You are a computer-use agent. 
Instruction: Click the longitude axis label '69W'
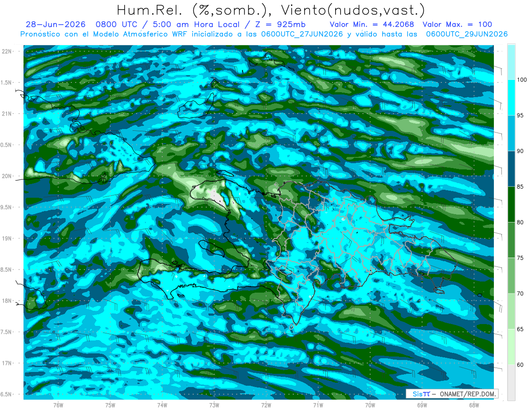[x=422, y=405]
